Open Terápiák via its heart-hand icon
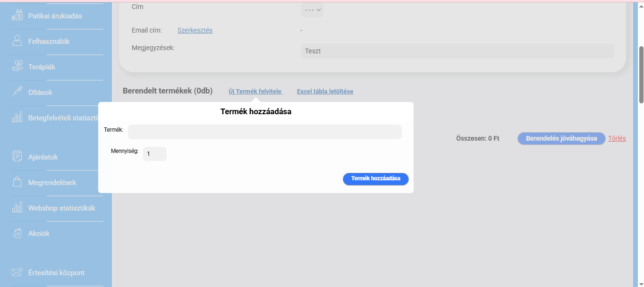Screen dimensions: 644x287 (17, 67)
